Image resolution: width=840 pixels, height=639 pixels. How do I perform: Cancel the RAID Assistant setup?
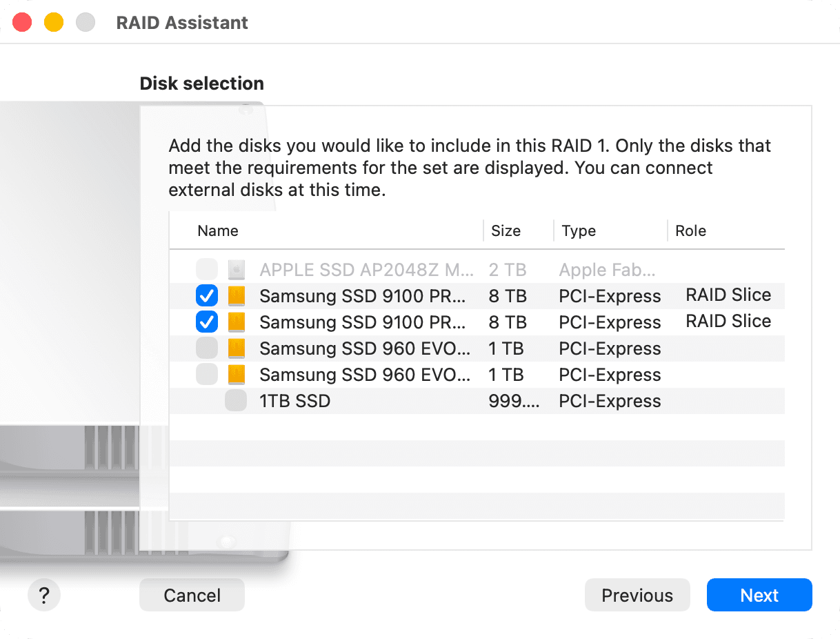coord(192,594)
